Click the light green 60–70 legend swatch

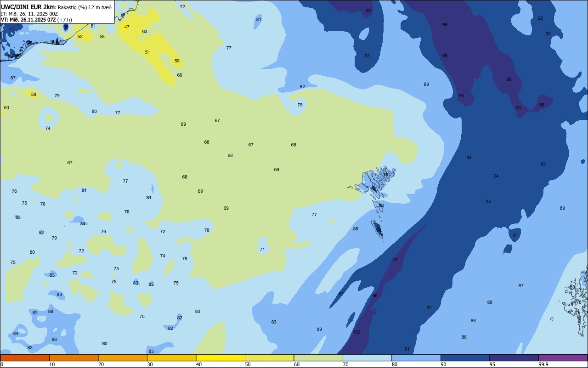(318, 357)
